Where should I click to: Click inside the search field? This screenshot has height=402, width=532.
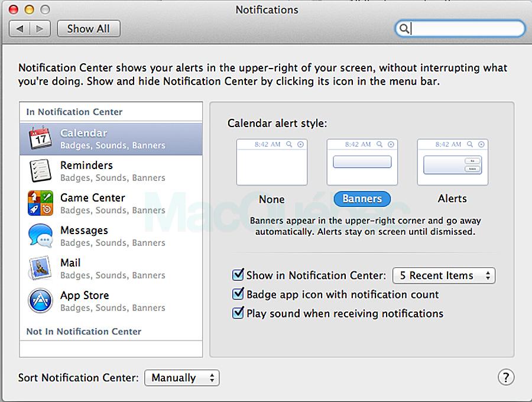(461, 28)
